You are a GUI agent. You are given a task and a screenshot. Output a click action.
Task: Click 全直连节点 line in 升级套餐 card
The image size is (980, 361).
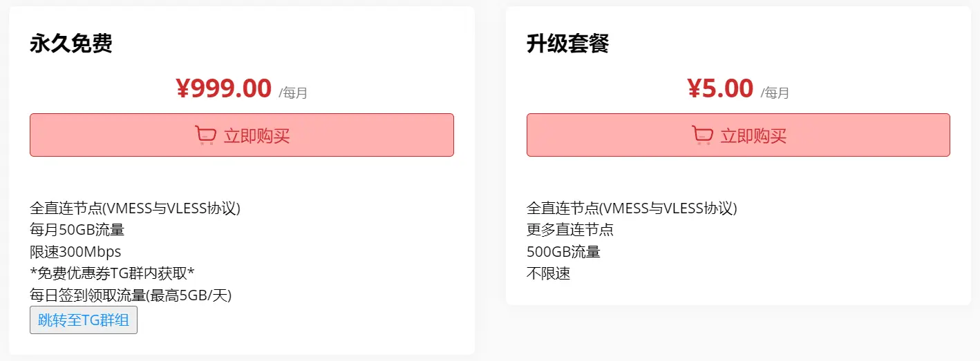[632, 208]
